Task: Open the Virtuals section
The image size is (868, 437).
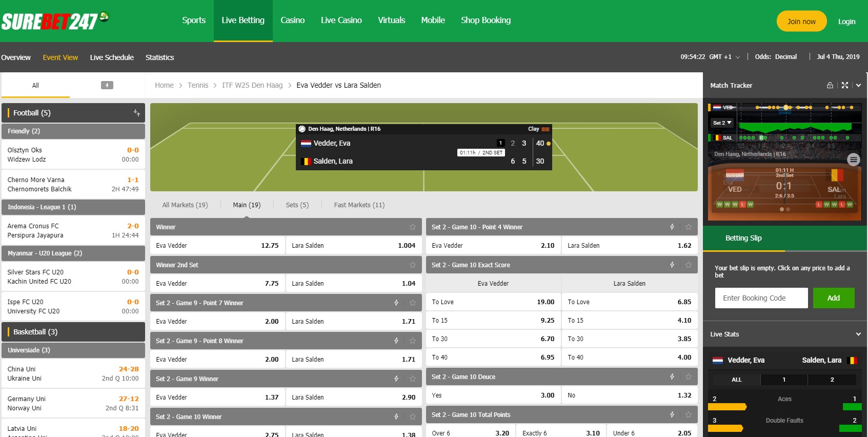Action: coord(391,21)
